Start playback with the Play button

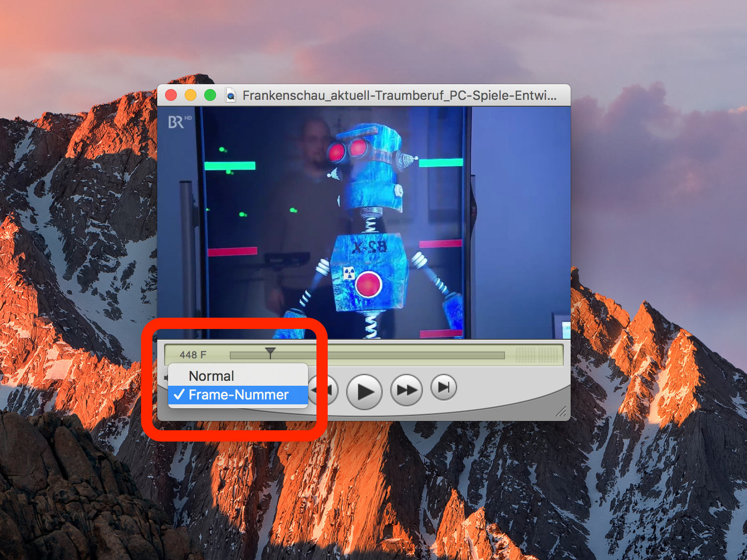pos(364,392)
